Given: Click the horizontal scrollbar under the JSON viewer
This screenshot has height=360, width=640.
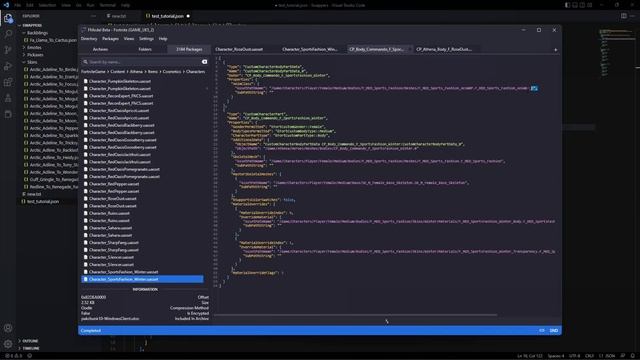Looking at the screenshot, I should pyautogui.click(x=355, y=315).
